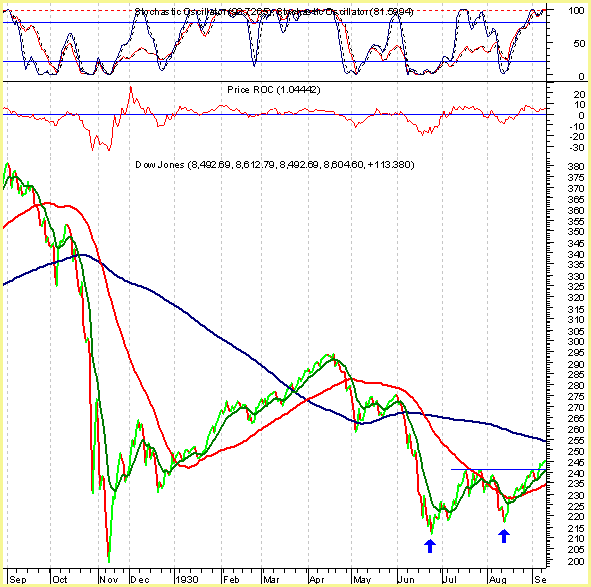Select the Mar month marker
Image resolution: width=591 pixels, height=587 pixels.
point(271,579)
